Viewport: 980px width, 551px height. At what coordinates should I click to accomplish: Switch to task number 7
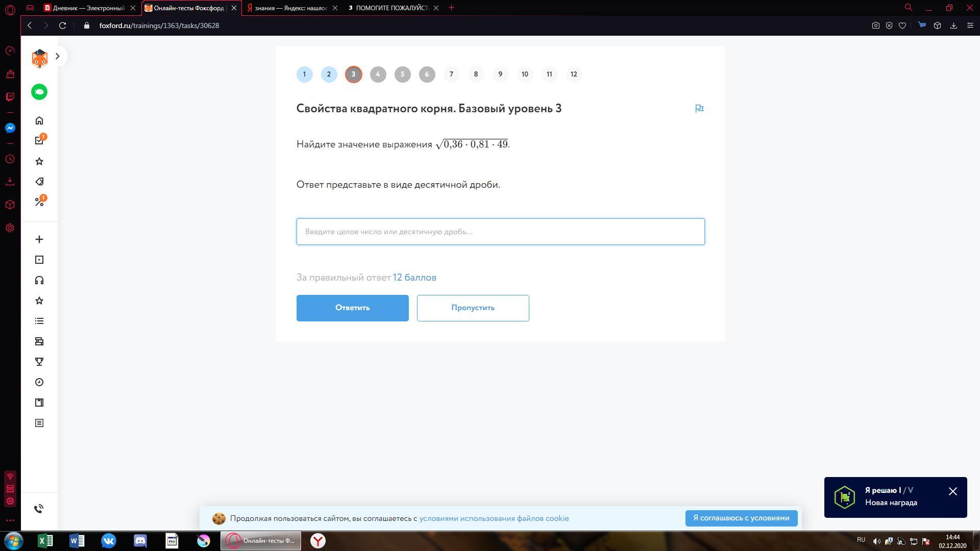click(451, 74)
